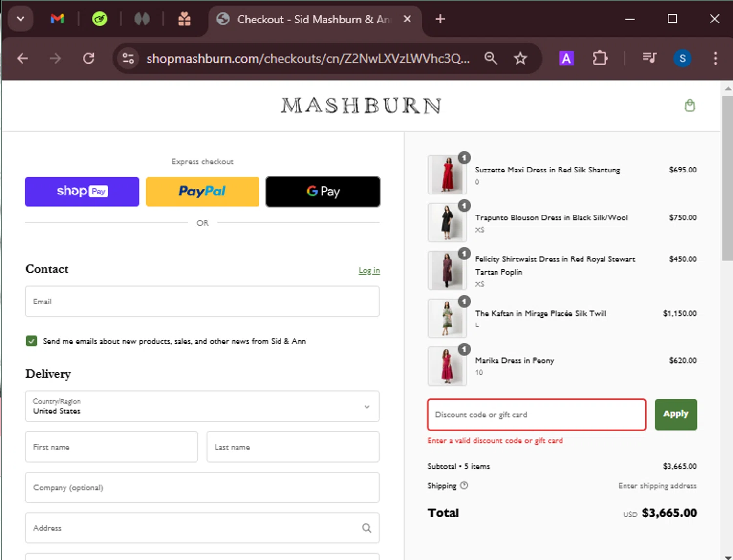Go forward to next page

(55, 59)
